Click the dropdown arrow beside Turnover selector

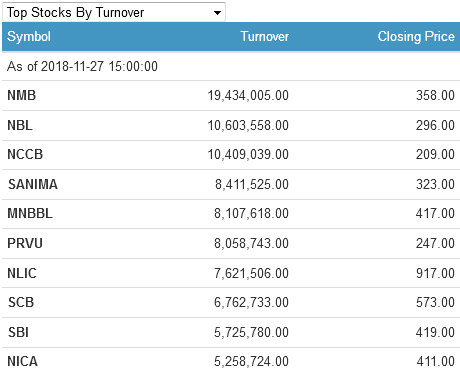[x=217, y=13]
